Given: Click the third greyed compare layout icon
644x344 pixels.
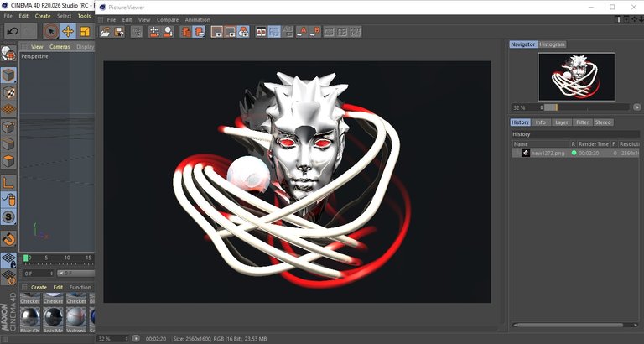Looking at the screenshot, I should click(x=356, y=32).
